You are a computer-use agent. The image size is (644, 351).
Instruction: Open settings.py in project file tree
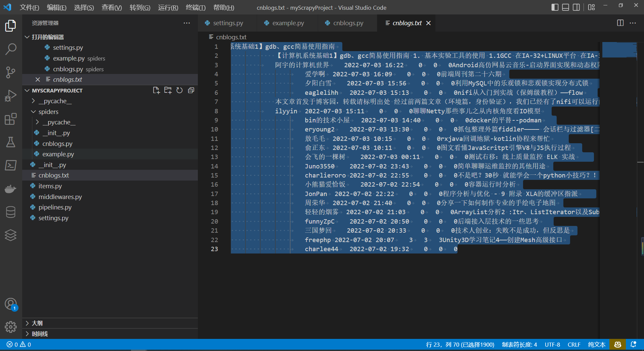pyautogui.click(x=53, y=218)
